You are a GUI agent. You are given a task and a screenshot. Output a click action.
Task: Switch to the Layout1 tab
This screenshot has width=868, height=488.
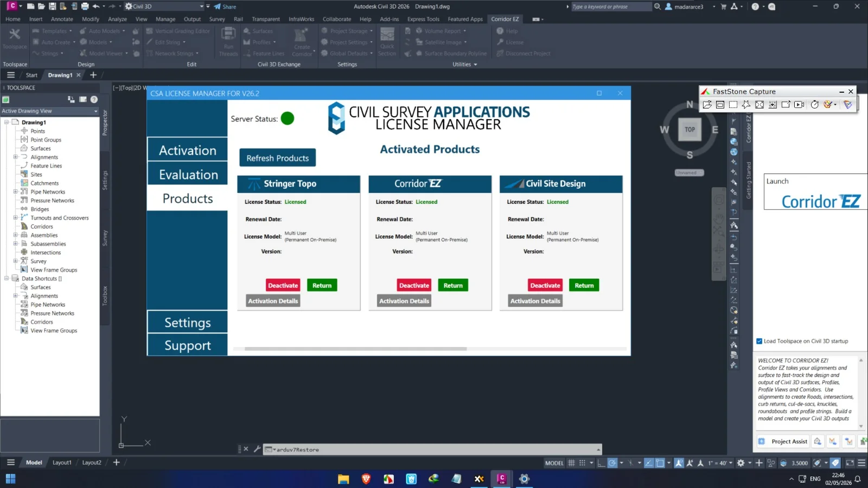click(62, 463)
